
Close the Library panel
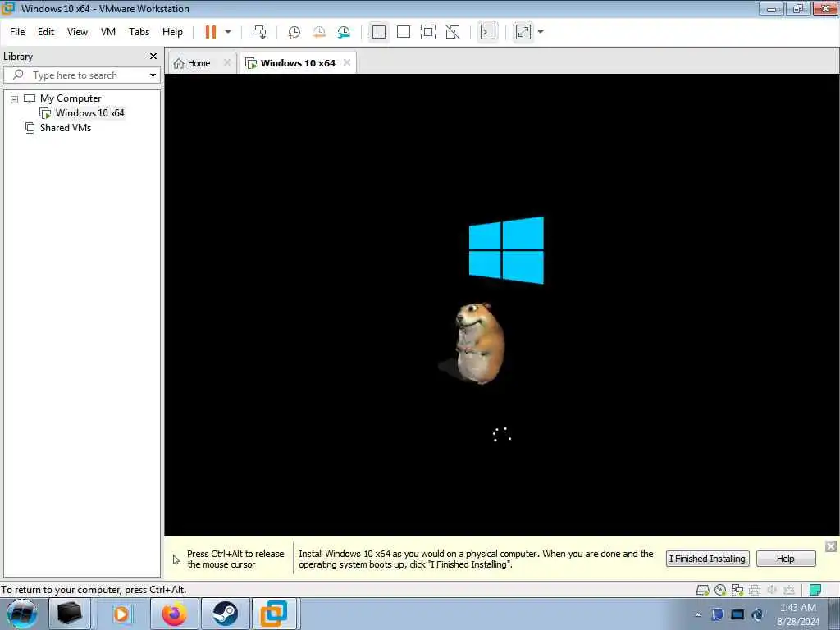tap(153, 57)
